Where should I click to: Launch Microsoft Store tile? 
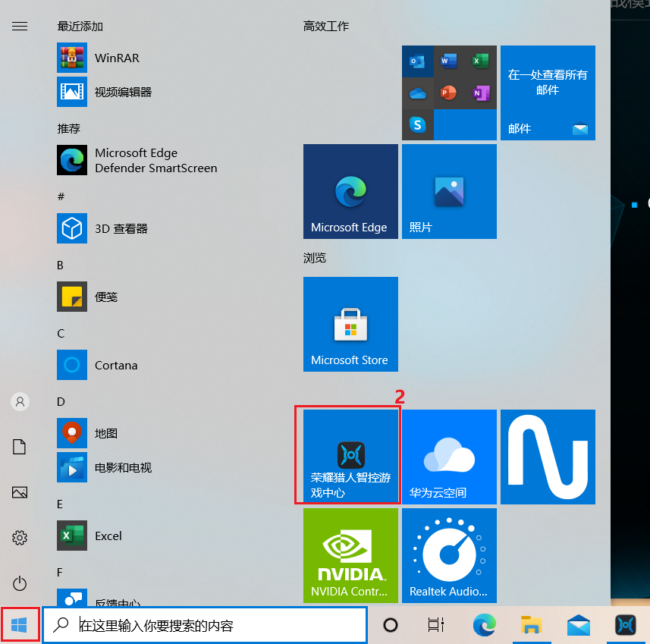[350, 324]
